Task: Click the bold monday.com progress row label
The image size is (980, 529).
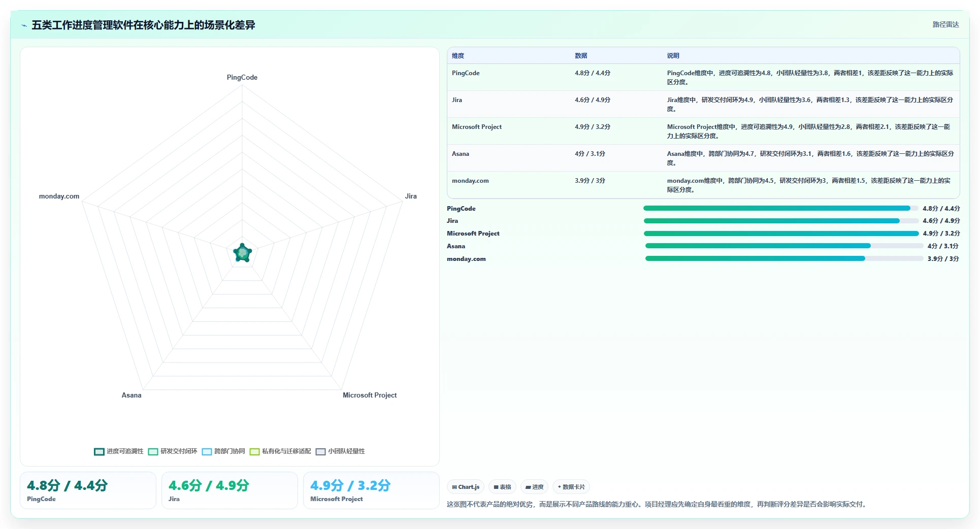Action: [466, 259]
